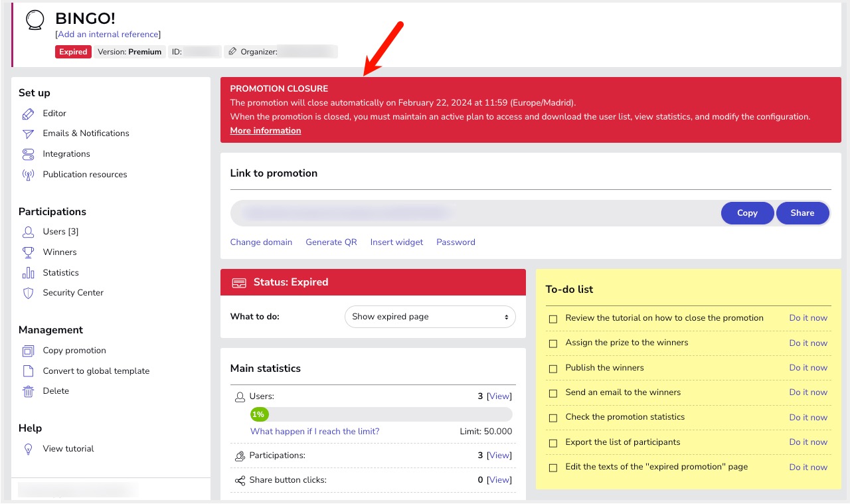Select Copy promotion in Management menu
Screen dimensions: 850x504
coord(74,351)
